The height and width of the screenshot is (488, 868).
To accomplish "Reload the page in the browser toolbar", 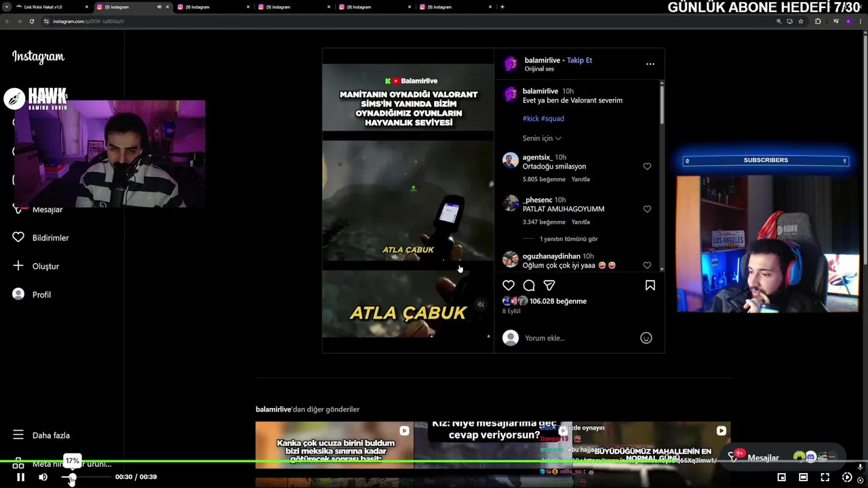I will point(31,21).
